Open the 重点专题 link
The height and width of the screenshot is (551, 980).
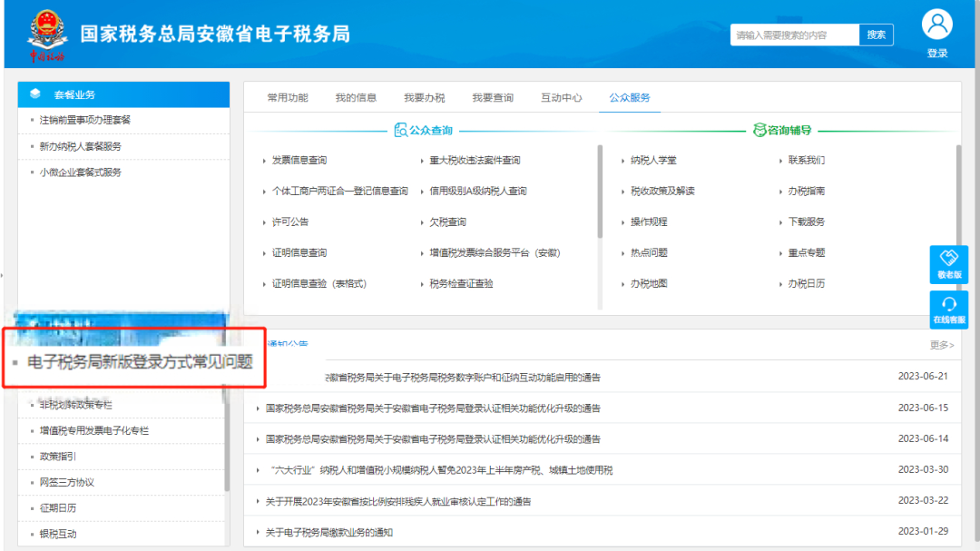807,252
